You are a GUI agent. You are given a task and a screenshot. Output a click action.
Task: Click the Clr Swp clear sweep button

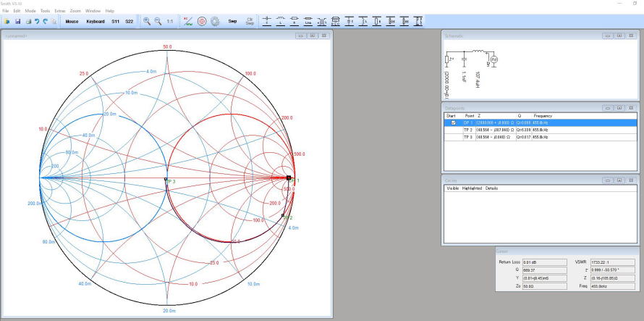[250, 22]
